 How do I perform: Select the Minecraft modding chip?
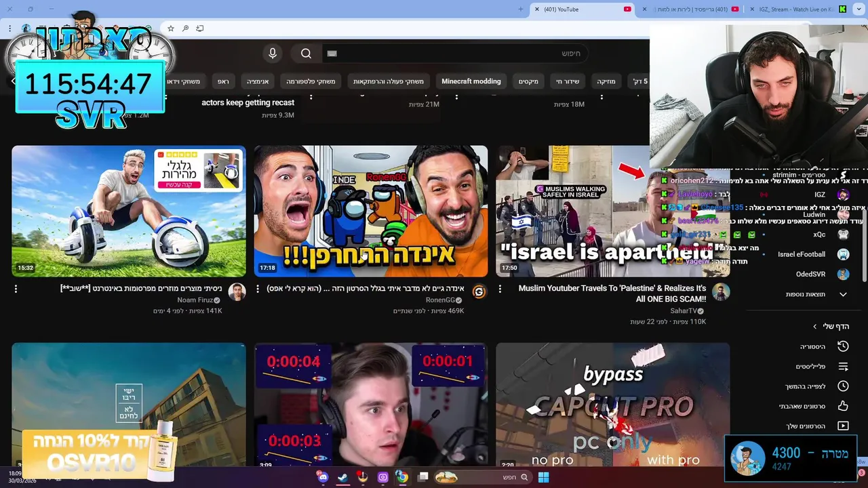(x=471, y=81)
